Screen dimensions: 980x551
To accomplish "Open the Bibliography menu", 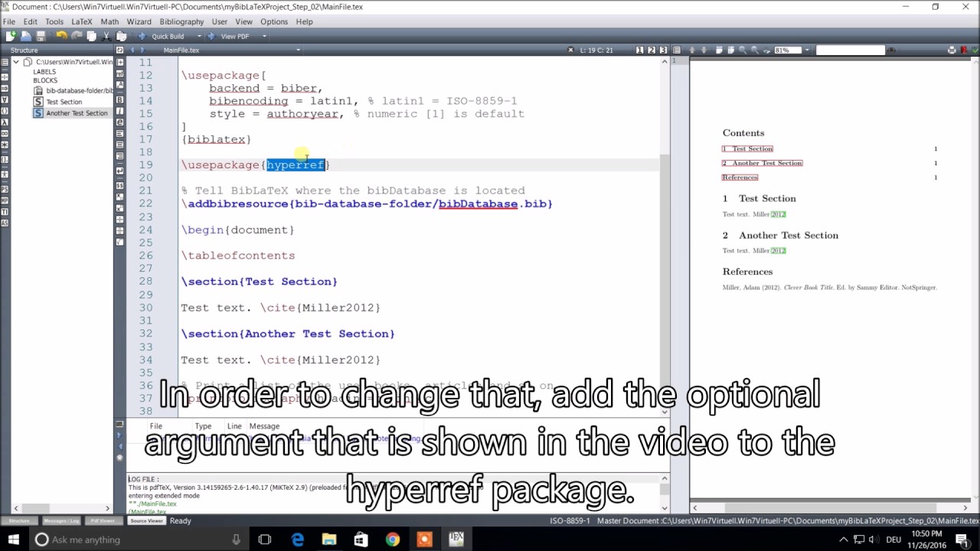I will [x=181, y=21].
